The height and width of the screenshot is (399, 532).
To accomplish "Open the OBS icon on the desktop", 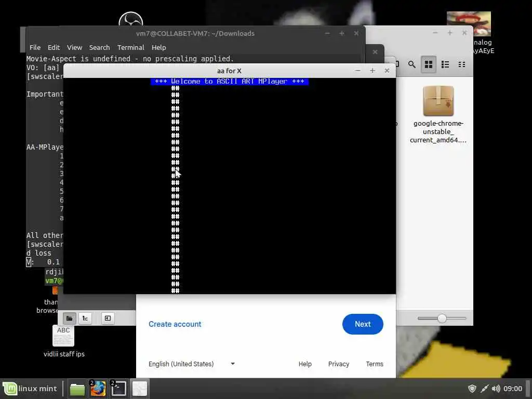I will click(x=130, y=19).
